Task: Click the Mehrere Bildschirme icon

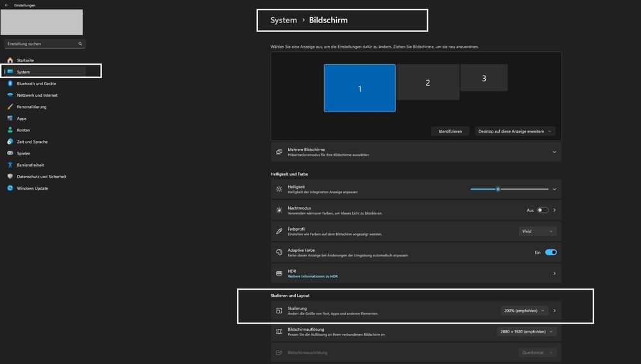Action: coord(279,152)
